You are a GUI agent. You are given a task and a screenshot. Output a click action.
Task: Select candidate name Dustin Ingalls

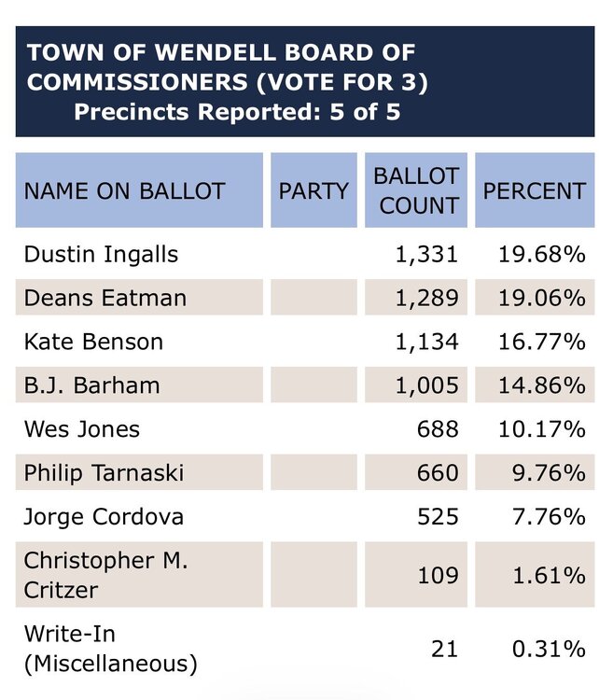(x=101, y=254)
